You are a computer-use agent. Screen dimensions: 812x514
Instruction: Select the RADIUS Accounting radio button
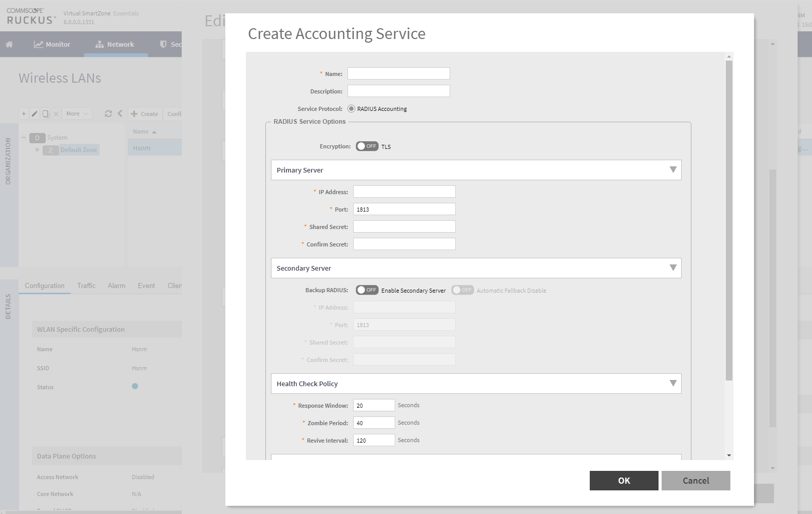point(351,109)
